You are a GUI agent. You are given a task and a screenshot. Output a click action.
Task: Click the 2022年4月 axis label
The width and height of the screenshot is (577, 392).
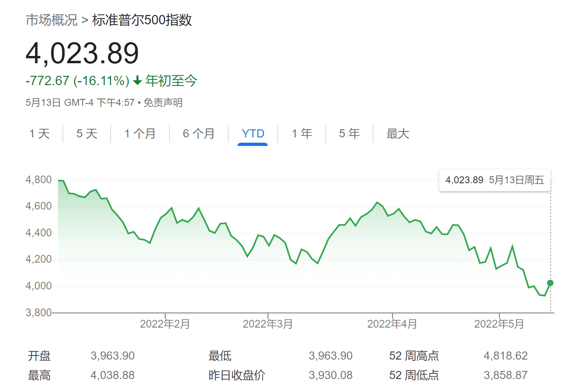pyautogui.click(x=392, y=324)
